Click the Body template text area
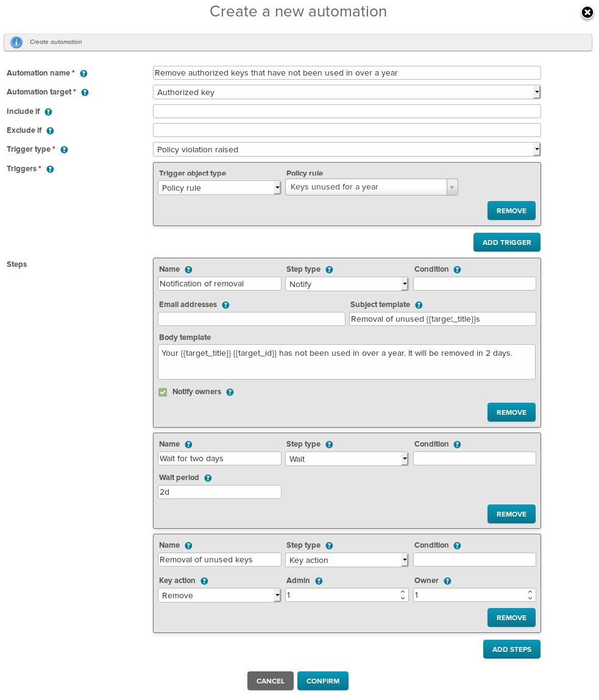 click(x=347, y=362)
